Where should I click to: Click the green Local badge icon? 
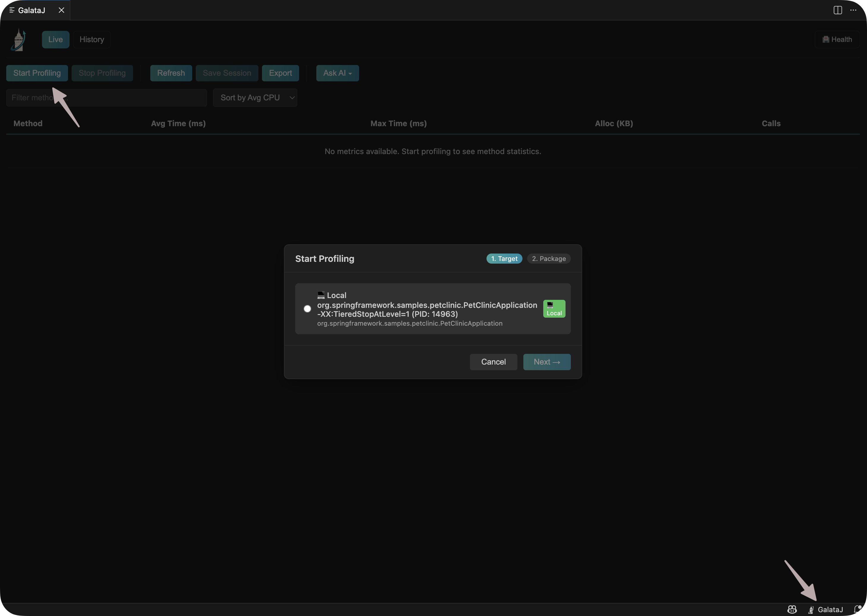coord(554,309)
